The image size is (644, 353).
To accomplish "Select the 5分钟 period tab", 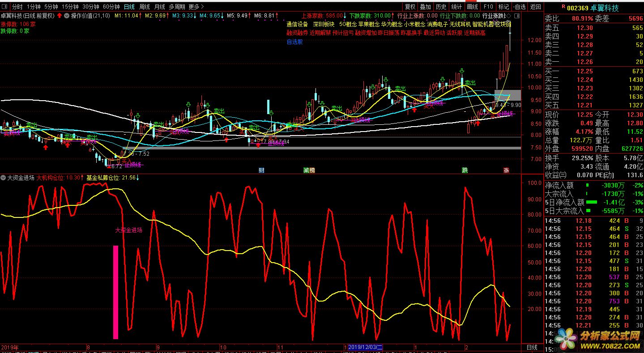I will 51,7.
